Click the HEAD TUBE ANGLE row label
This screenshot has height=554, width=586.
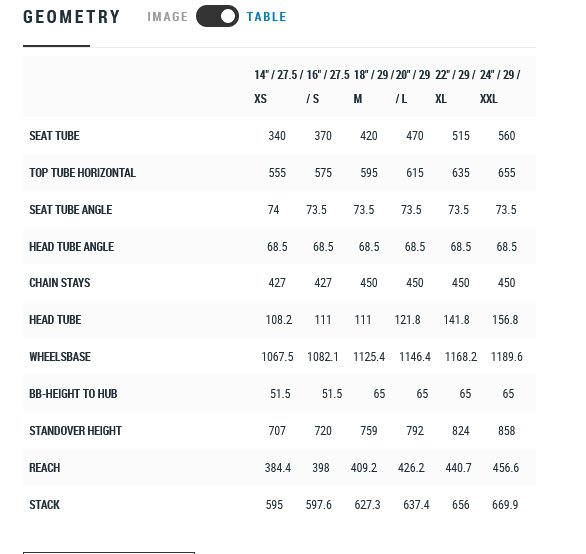72,247
